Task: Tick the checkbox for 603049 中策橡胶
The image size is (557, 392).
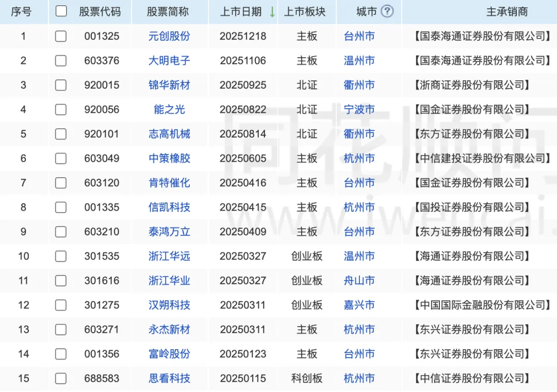Action: pos(61,158)
